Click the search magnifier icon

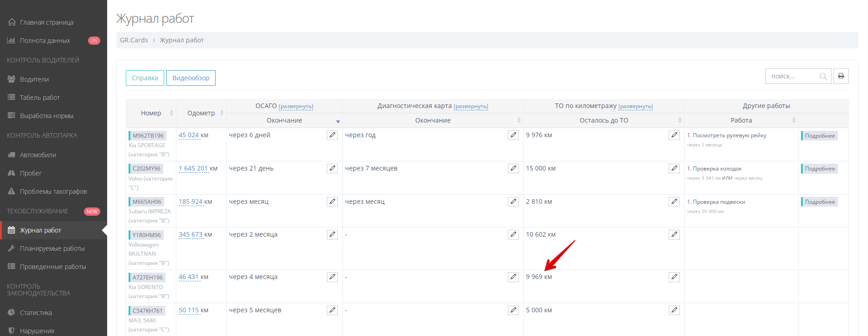[x=823, y=77]
